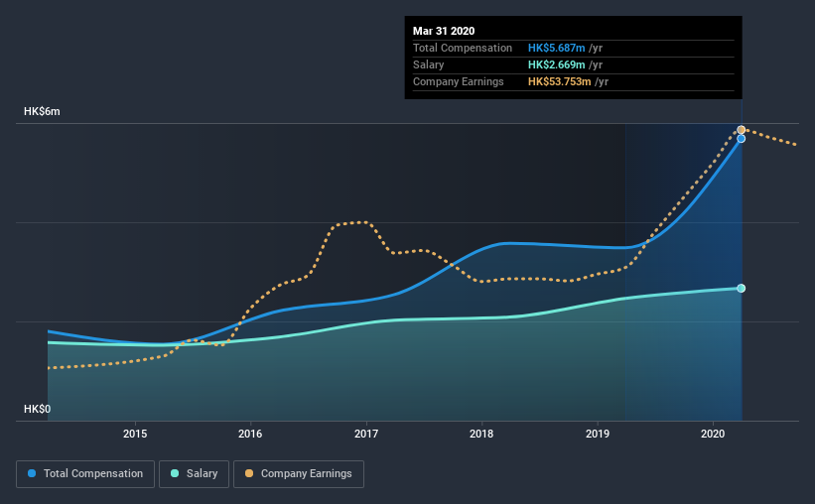Select the 2020 x-axis label
The image size is (815, 504).
[x=713, y=434]
